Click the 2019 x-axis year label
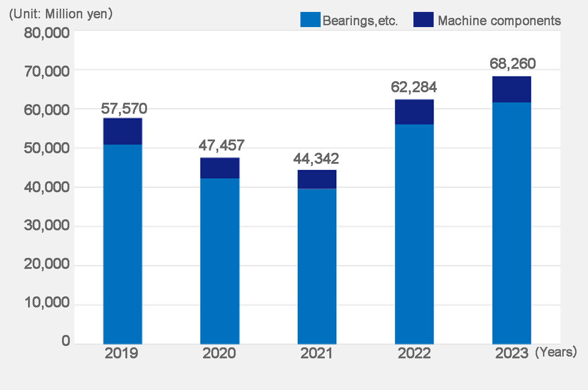The image size is (588, 390). pos(121,353)
